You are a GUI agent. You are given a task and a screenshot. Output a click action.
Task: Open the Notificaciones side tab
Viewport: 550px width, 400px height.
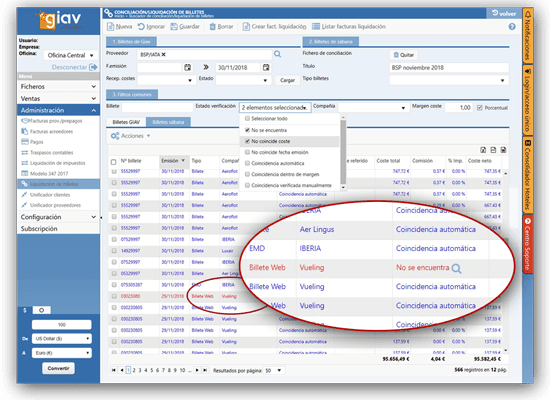coord(528,35)
